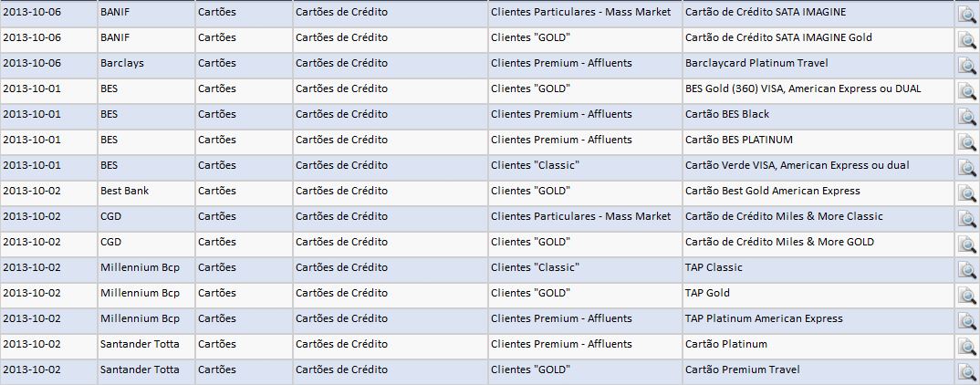The image size is (980, 385).
Task: Open details icon for Cartão Platinum
Action: click(x=966, y=347)
